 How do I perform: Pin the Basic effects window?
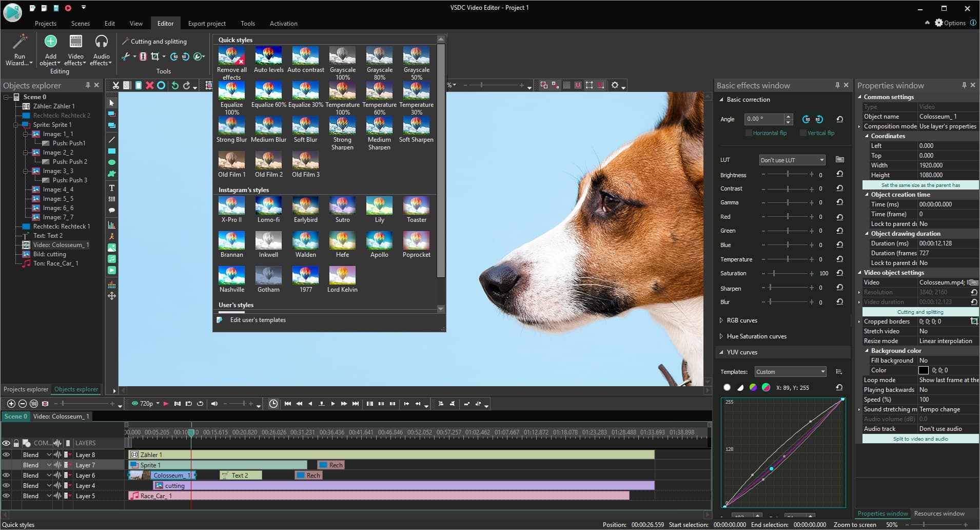click(x=837, y=85)
